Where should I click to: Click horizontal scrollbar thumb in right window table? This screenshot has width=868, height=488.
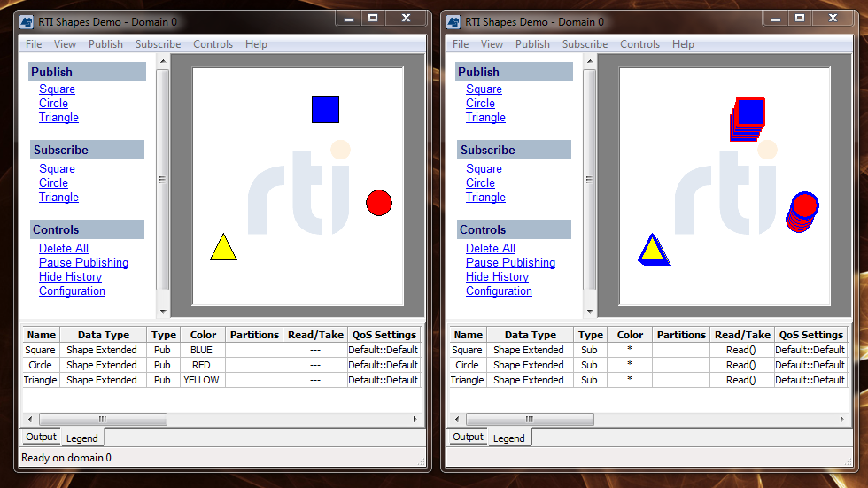tap(530, 420)
